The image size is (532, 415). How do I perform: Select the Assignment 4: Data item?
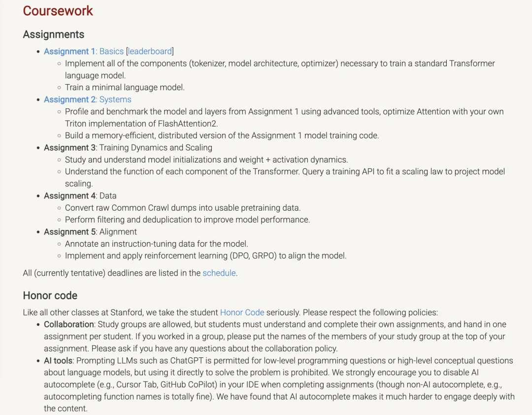[x=80, y=196]
